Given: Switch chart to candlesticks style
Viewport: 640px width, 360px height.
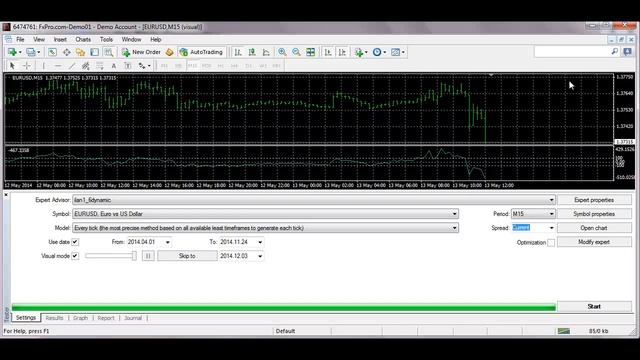Looking at the screenshot, I should pyautogui.click(x=252, y=52).
